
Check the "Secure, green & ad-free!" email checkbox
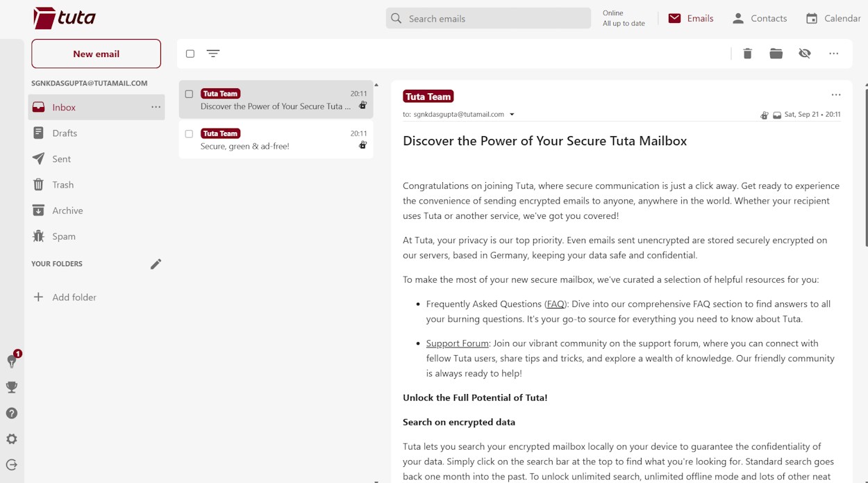(x=189, y=133)
